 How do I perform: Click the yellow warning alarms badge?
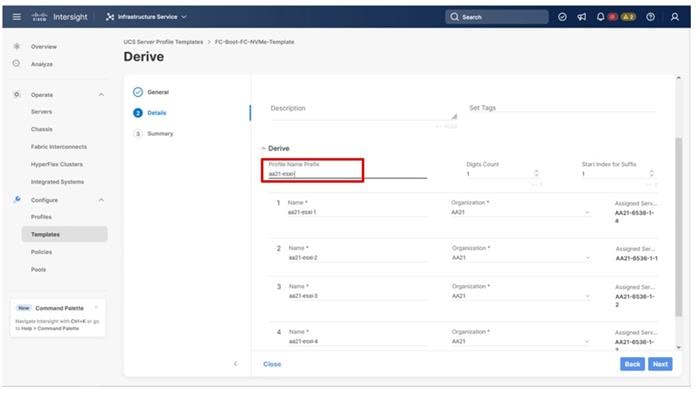(x=628, y=17)
